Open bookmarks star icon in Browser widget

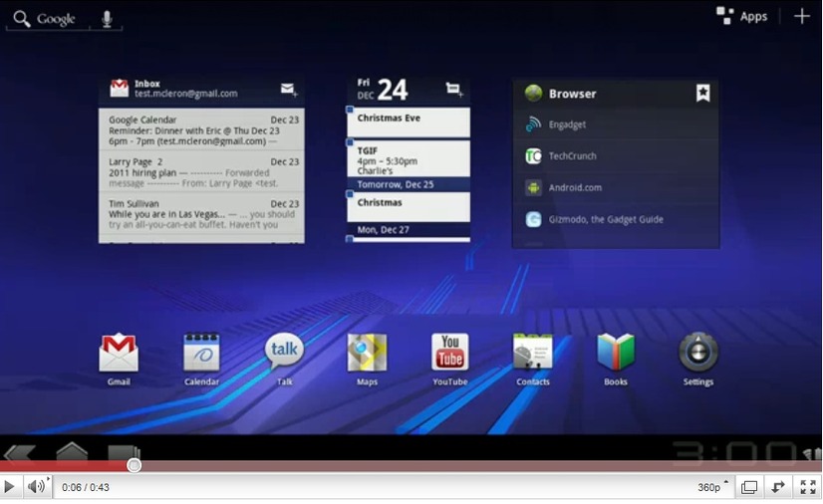tap(702, 93)
